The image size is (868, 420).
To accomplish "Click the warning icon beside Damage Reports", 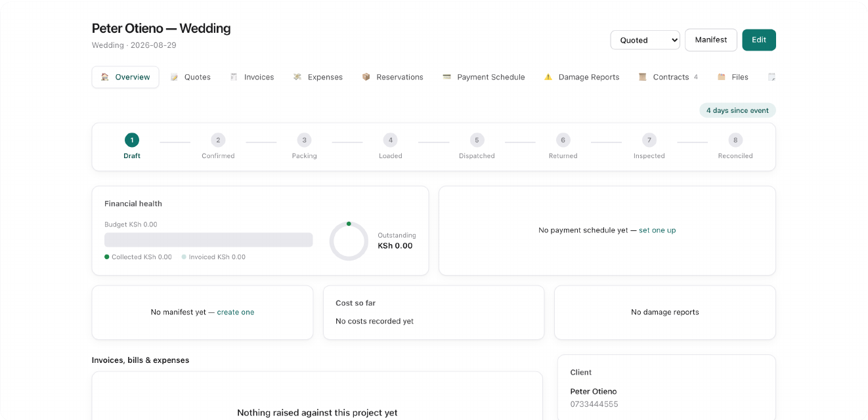I will (548, 77).
